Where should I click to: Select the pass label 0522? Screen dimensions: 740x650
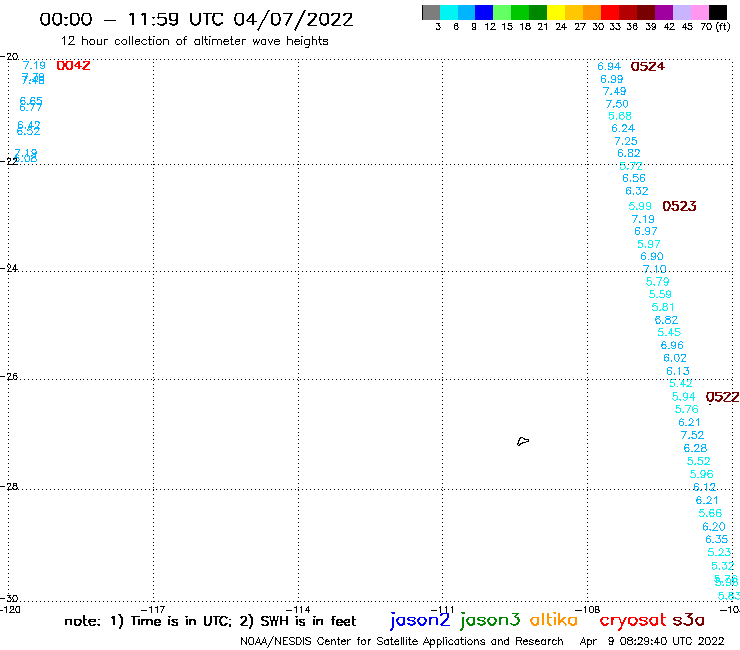[x=723, y=397]
